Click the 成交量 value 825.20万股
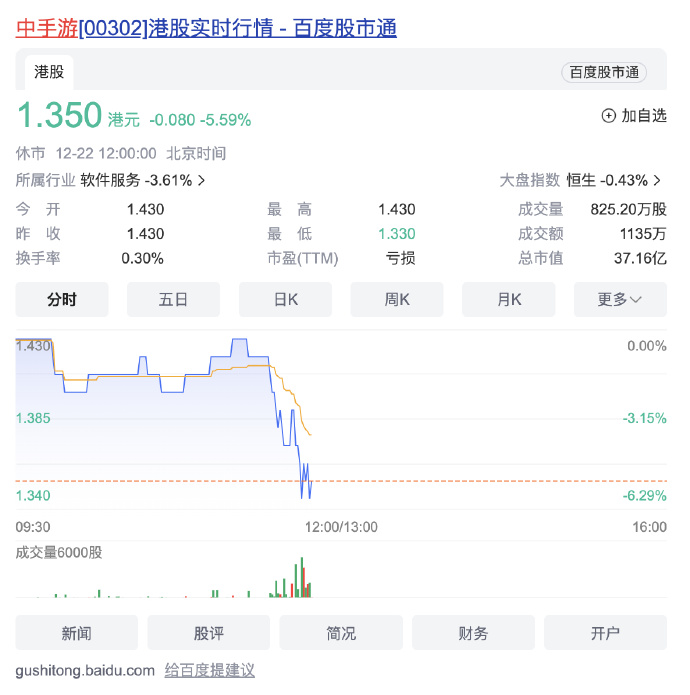The width and height of the screenshot is (690, 695). click(628, 209)
